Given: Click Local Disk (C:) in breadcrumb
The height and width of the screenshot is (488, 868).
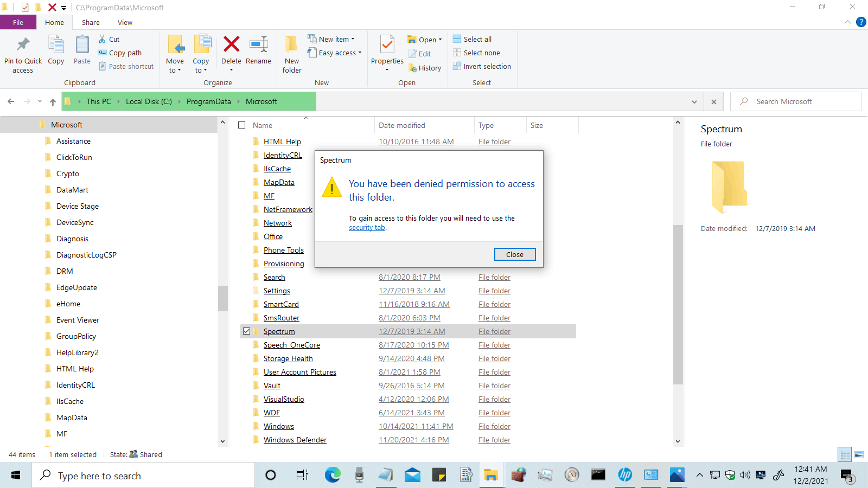Looking at the screenshot, I should click(x=149, y=101).
